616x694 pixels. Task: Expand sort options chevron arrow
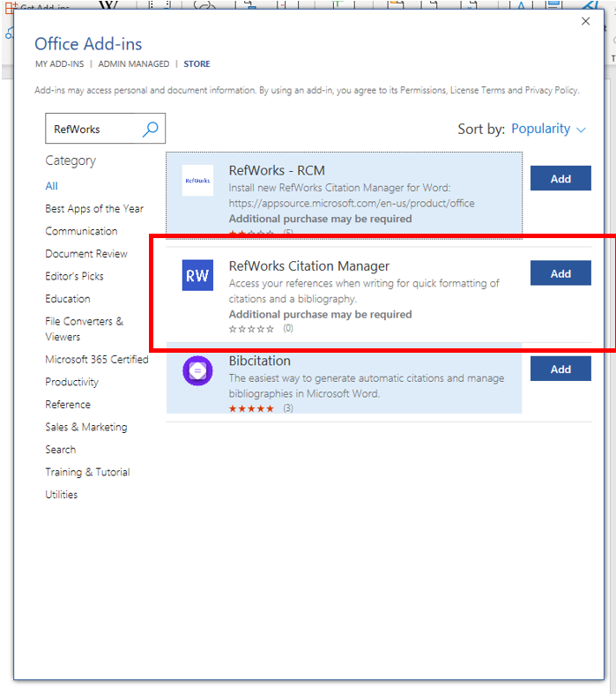582,130
